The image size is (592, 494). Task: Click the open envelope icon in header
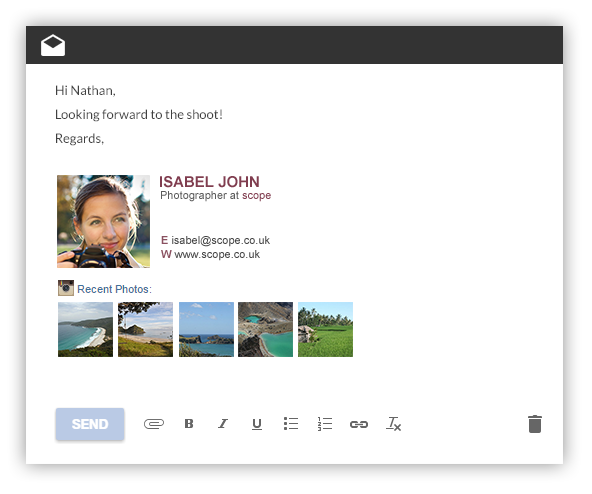click(x=53, y=45)
